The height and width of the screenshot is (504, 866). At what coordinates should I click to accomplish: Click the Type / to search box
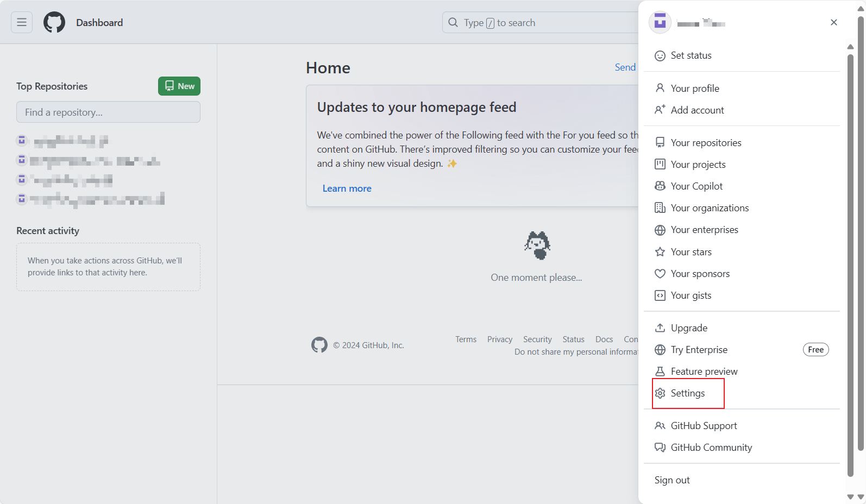540,23
